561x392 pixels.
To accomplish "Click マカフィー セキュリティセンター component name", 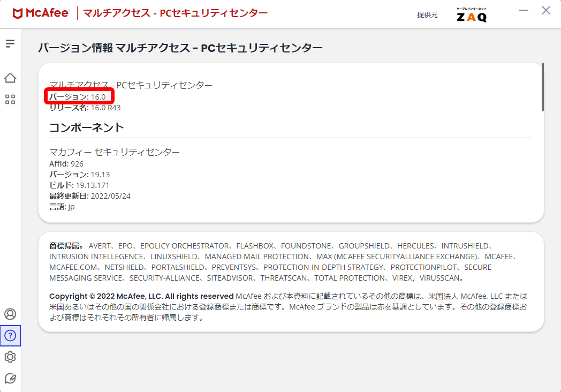I will tap(115, 152).
